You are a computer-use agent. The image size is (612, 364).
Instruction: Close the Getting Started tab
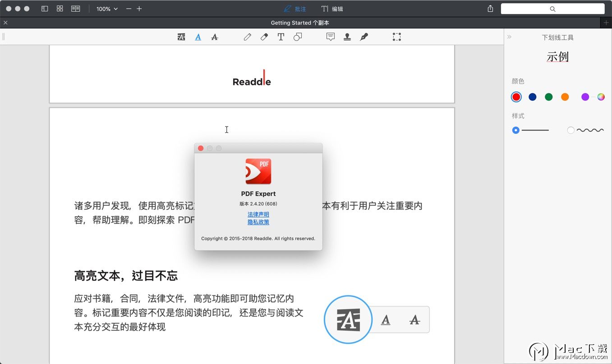tap(5, 23)
